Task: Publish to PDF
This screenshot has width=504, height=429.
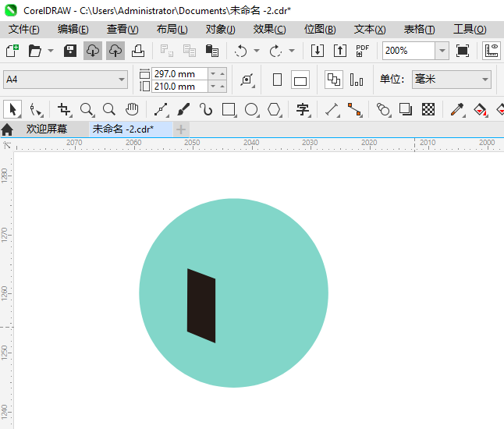Action: (363, 51)
